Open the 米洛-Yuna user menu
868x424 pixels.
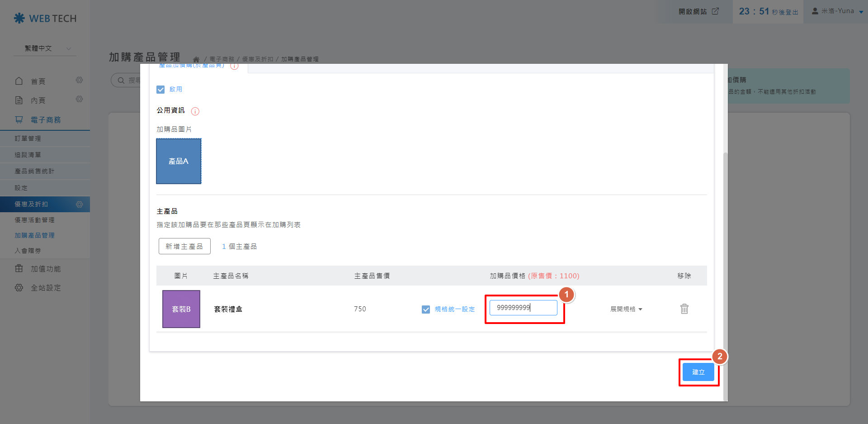[x=837, y=11]
